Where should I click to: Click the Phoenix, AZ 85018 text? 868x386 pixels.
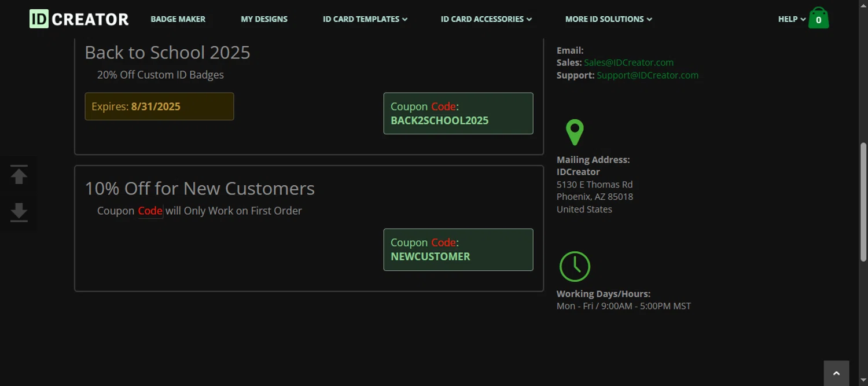pyautogui.click(x=595, y=197)
